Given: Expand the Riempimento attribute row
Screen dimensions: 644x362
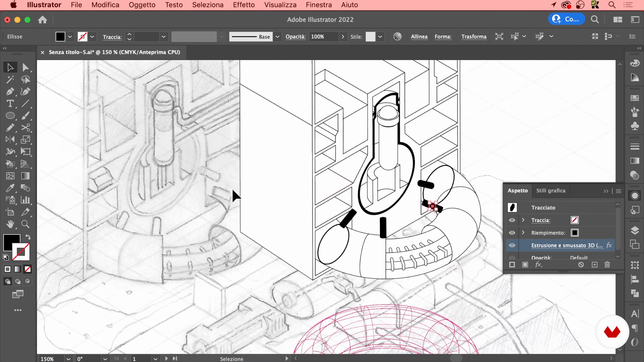Looking at the screenshot, I should (x=523, y=233).
